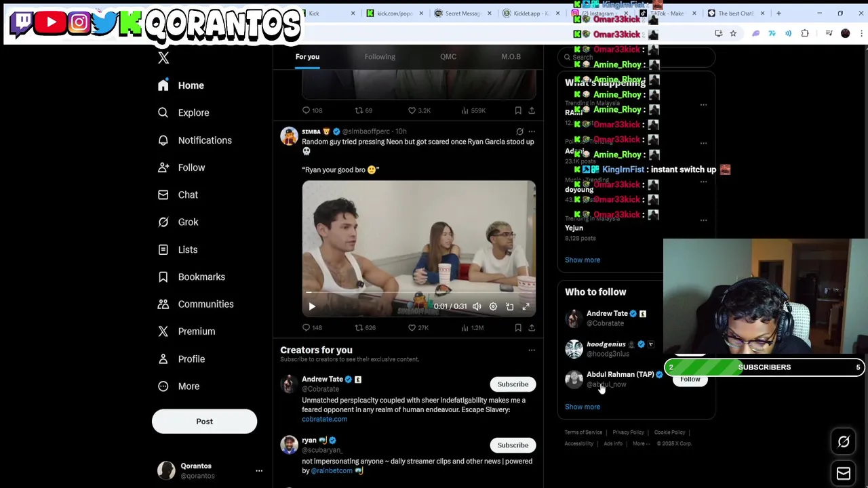Switch to the Following tab
The image size is (868, 488).
(380, 57)
